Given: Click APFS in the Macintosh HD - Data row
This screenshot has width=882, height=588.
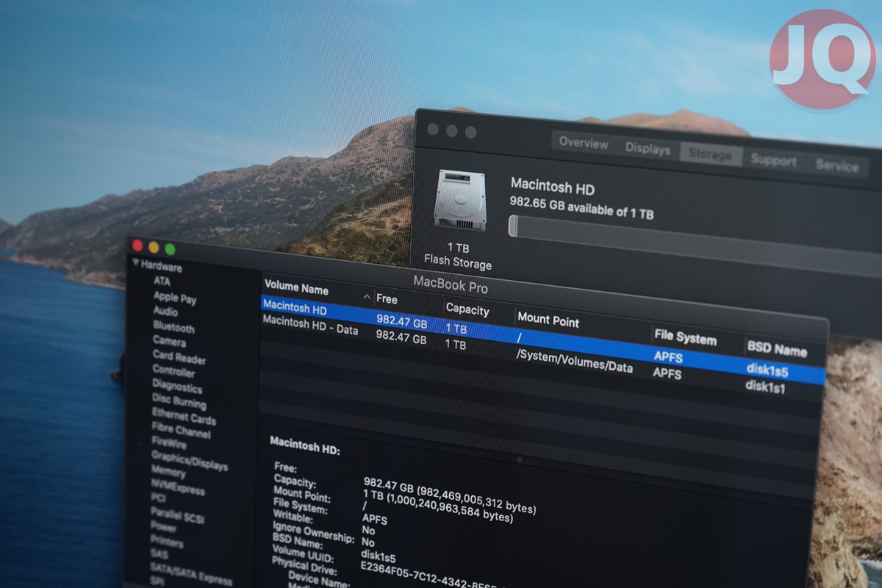Looking at the screenshot, I should click(x=667, y=373).
